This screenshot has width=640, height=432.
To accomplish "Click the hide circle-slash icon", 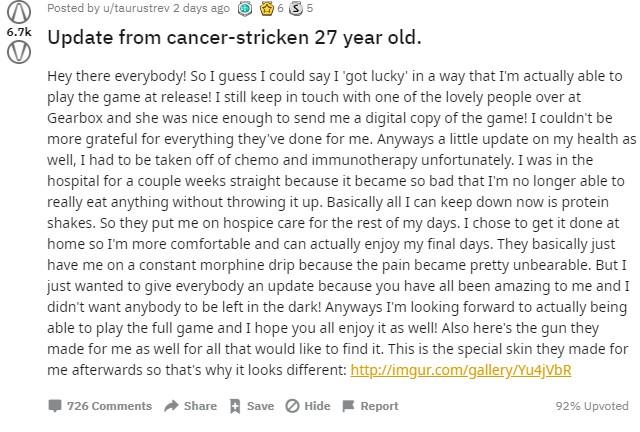I will click(x=292, y=406).
